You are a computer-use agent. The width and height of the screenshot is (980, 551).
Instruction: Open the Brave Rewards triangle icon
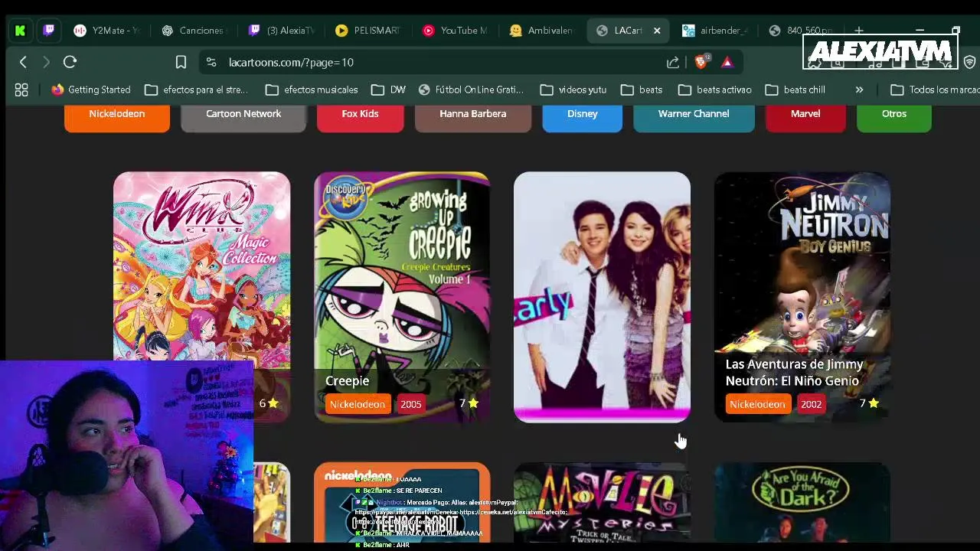[x=727, y=62]
